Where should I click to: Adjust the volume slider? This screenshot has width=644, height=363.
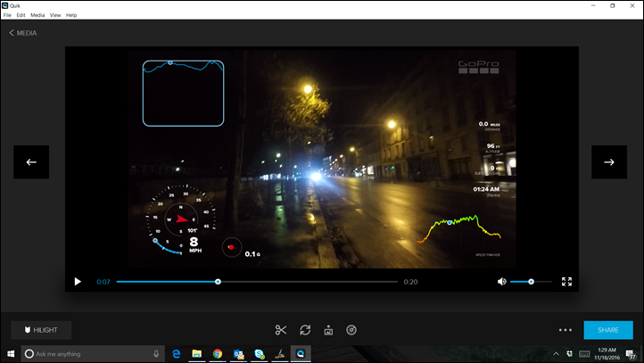[531, 282]
